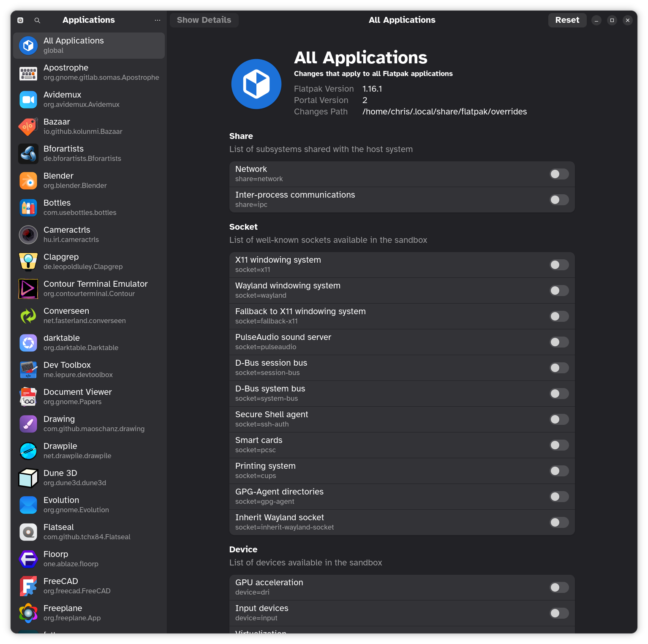648x644 pixels.
Task: Enable the Secure Shell agent socket
Action: point(558,419)
